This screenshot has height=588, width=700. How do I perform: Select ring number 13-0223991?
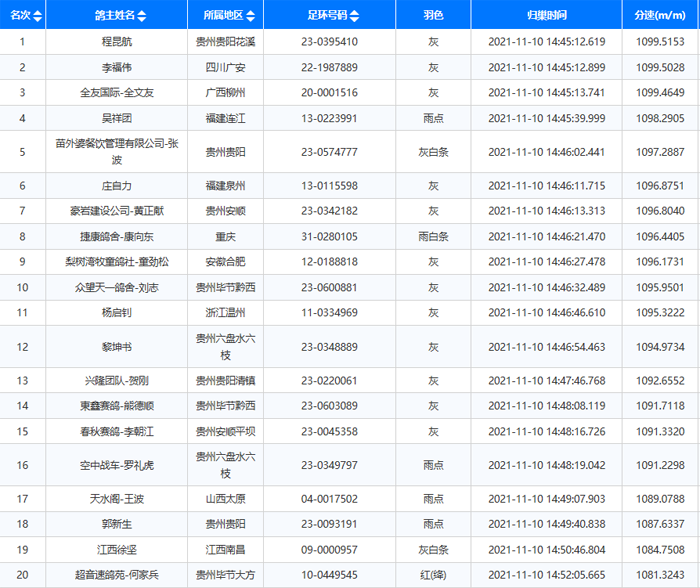click(x=330, y=117)
